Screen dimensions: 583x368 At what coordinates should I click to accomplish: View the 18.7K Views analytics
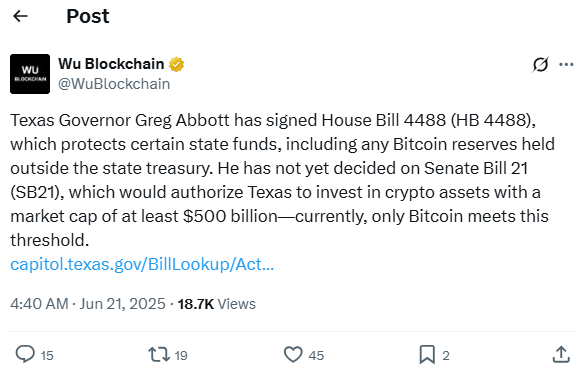point(216,304)
